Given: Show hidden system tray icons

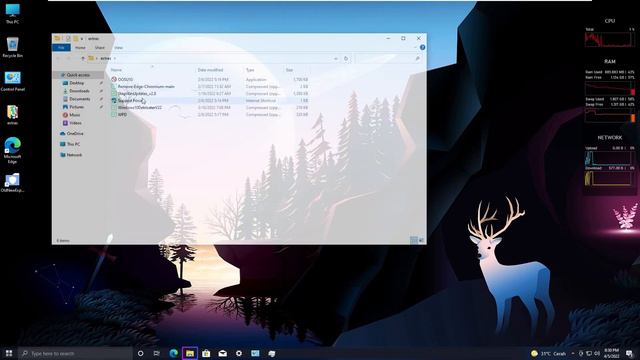Looking at the screenshot, I should tap(573, 353).
